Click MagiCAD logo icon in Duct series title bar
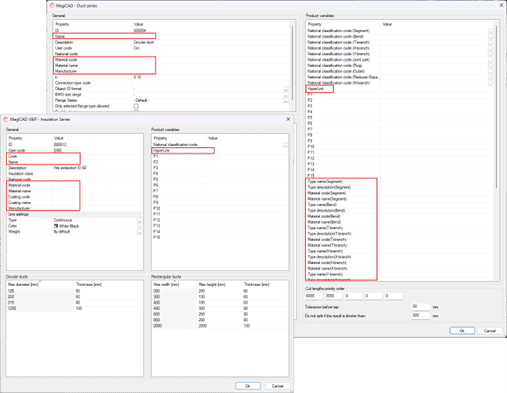The width and height of the screenshot is (507, 393). click(x=52, y=6)
